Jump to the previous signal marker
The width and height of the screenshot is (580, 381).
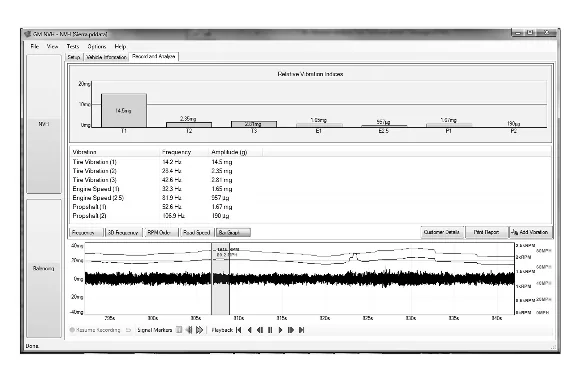(189, 330)
